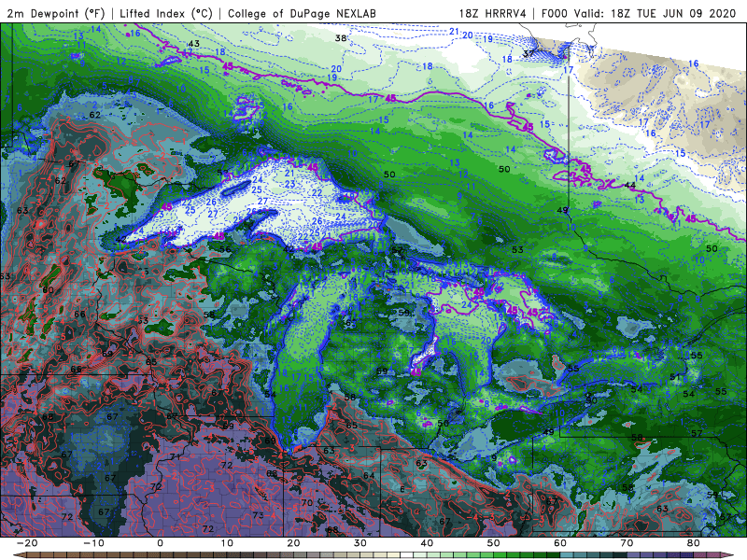Image resolution: width=747 pixels, height=560 pixels.
Task: Click the black dewpoint value 73 on the map
Action: pos(259,515)
